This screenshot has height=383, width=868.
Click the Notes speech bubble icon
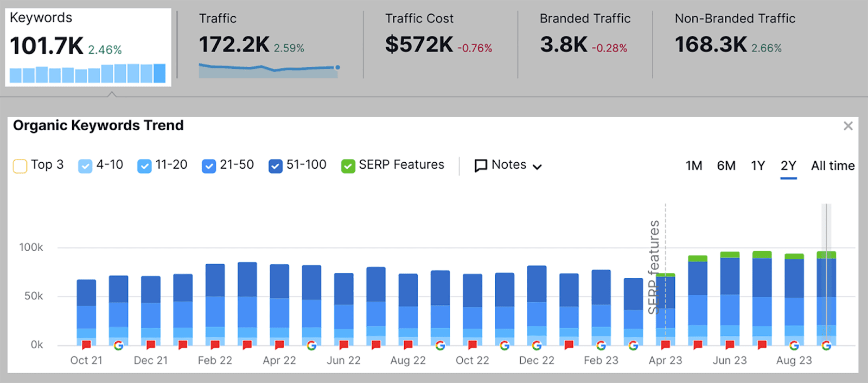click(481, 165)
